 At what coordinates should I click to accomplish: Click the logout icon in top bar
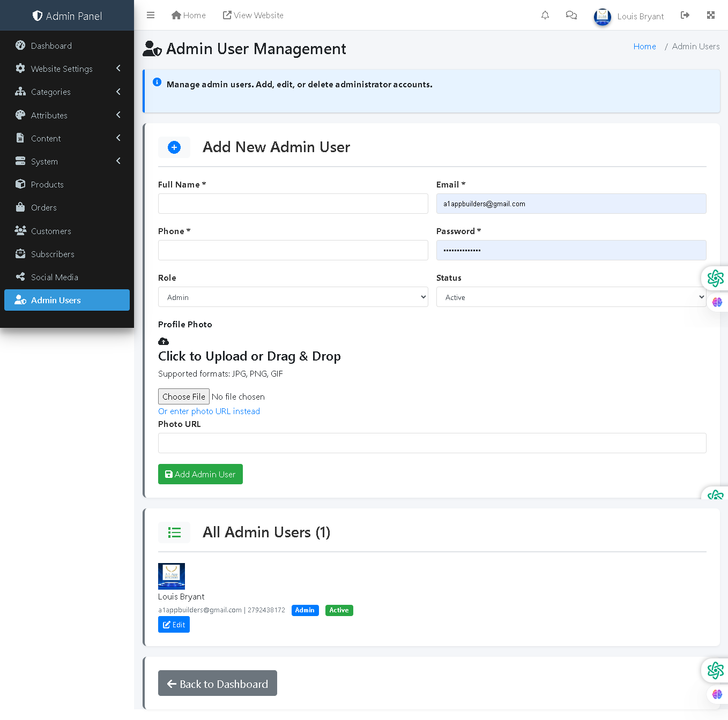(685, 16)
